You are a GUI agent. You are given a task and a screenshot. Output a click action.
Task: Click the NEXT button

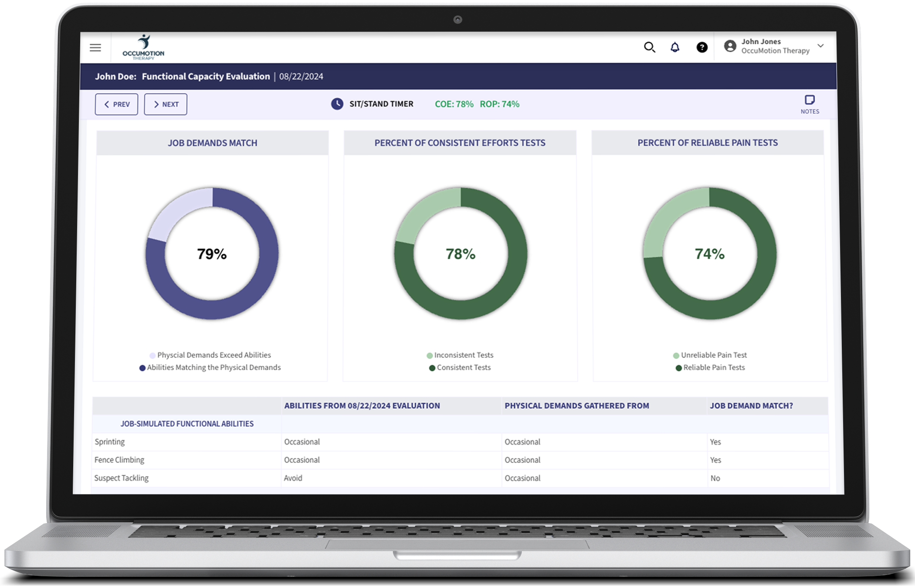point(166,104)
